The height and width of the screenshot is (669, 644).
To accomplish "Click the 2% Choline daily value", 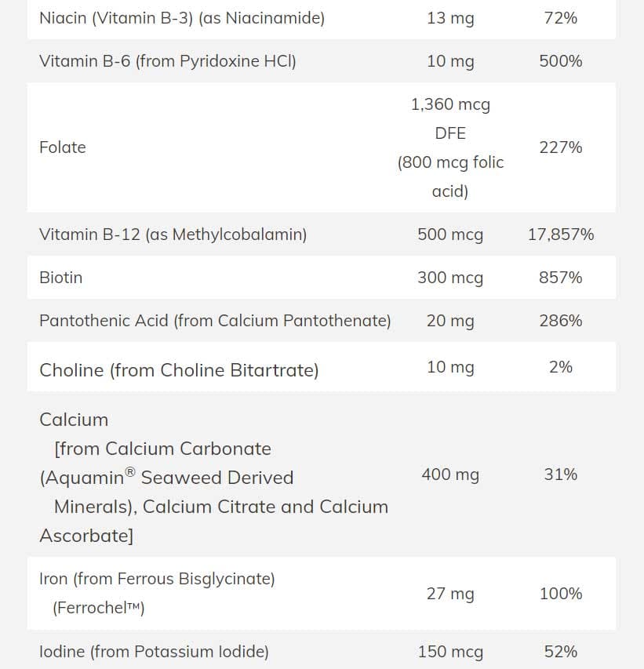I will 560,367.
